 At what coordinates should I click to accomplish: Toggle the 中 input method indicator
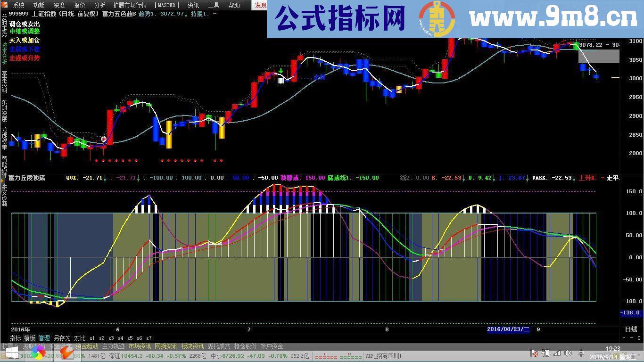click(x=581, y=353)
